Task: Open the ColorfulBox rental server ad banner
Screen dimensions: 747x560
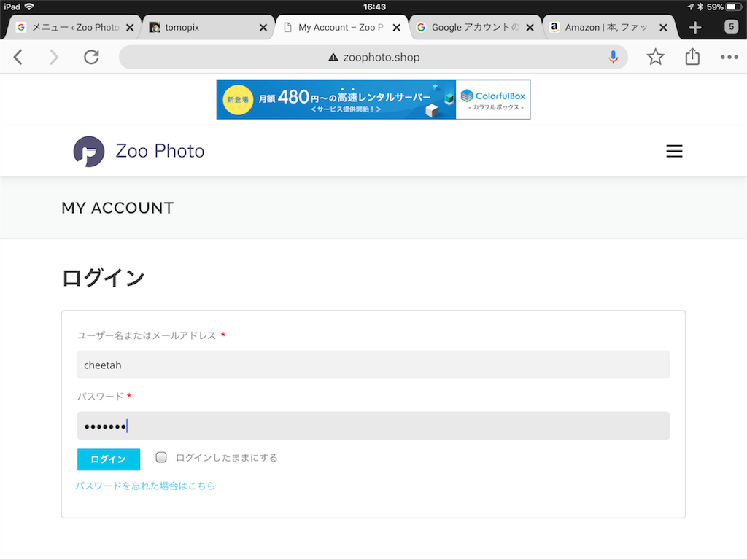Action: [373, 99]
